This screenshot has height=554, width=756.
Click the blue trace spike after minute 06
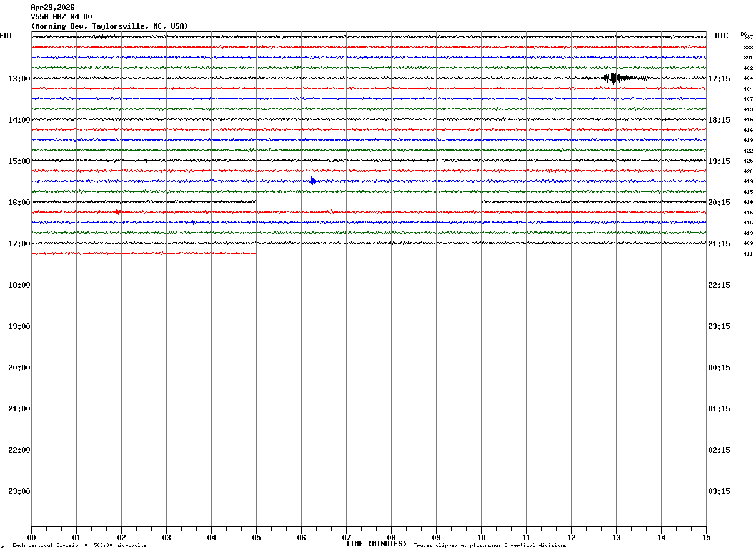click(312, 181)
